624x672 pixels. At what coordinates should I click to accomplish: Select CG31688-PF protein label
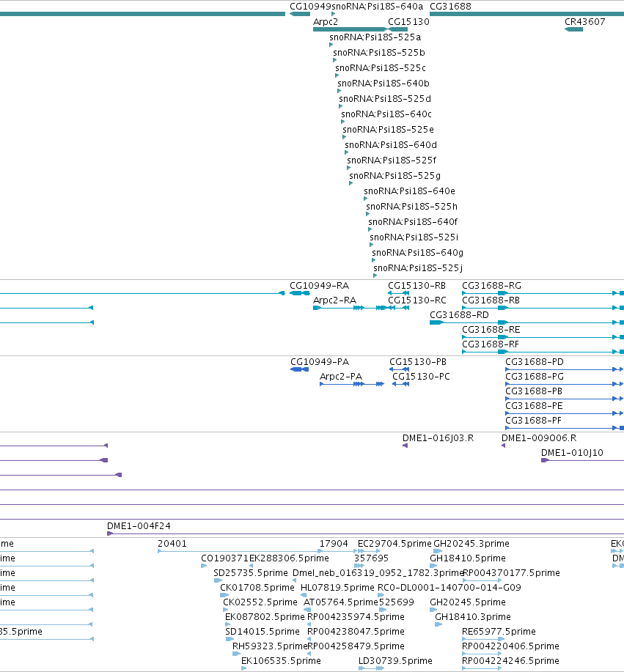pos(534,421)
